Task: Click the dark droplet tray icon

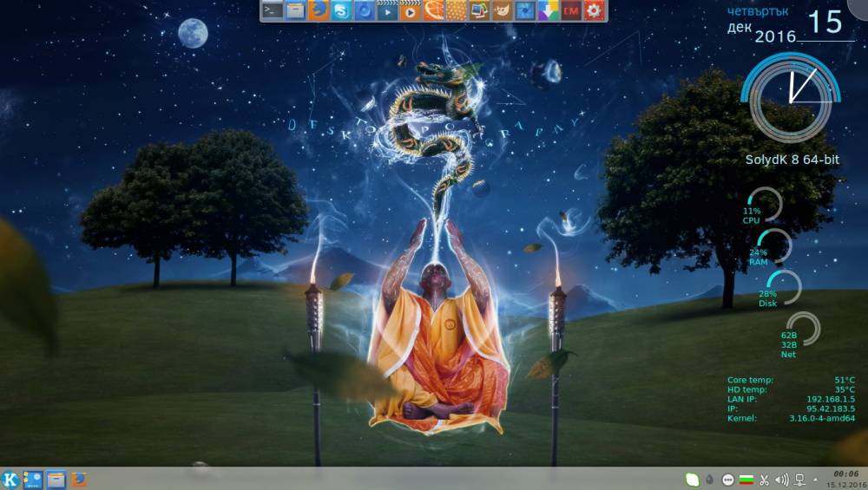Action: 710,480
